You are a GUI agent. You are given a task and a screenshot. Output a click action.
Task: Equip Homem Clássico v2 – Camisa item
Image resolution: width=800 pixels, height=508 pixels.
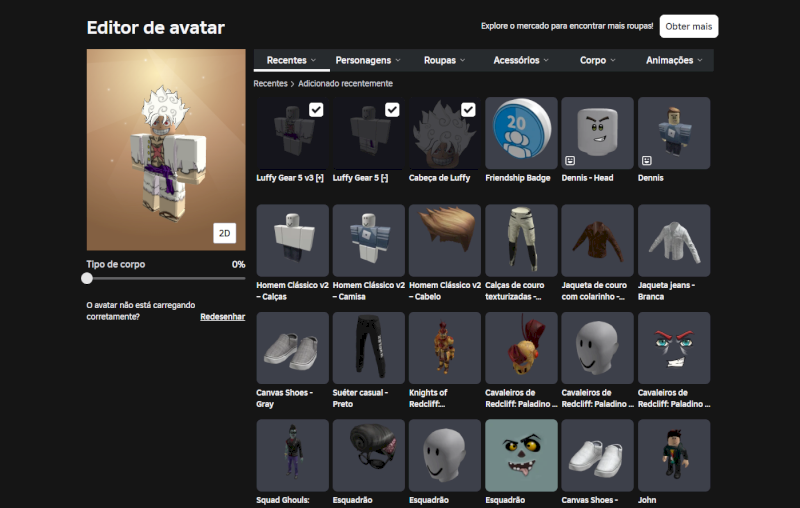pyautogui.click(x=368, y=240)
